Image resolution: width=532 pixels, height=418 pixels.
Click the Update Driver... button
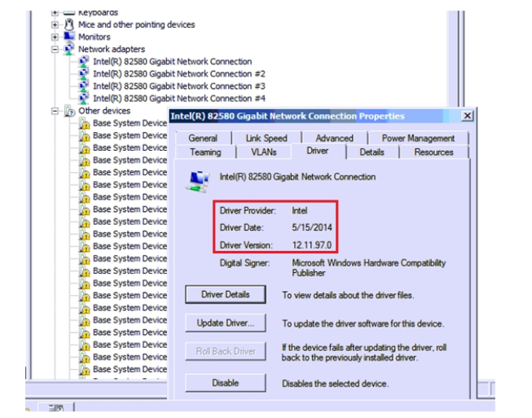pos(226,323)
